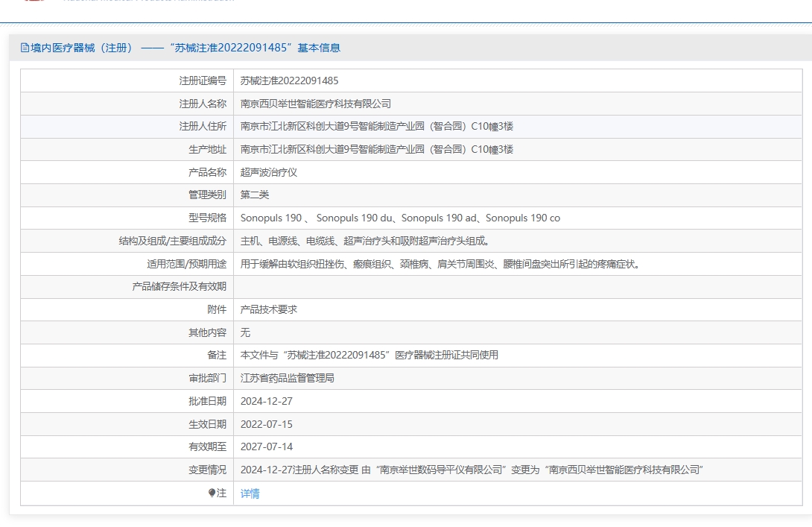Click the 适用范围/预期用途 row label

186,264
